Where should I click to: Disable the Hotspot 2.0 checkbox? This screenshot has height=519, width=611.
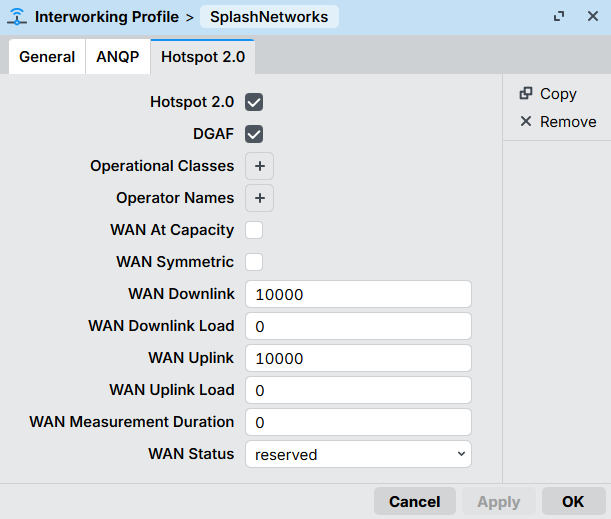click(x=254, y=102)
